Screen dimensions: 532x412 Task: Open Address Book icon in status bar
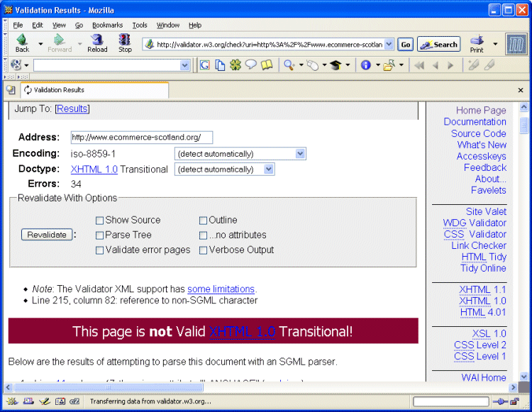(60, 401)
